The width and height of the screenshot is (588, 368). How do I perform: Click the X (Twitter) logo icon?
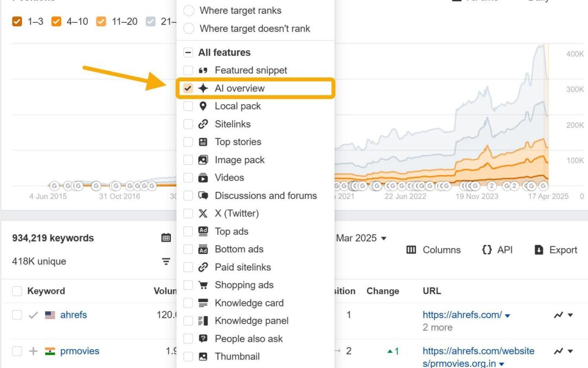pyautogui.click(x=203, y=214)
